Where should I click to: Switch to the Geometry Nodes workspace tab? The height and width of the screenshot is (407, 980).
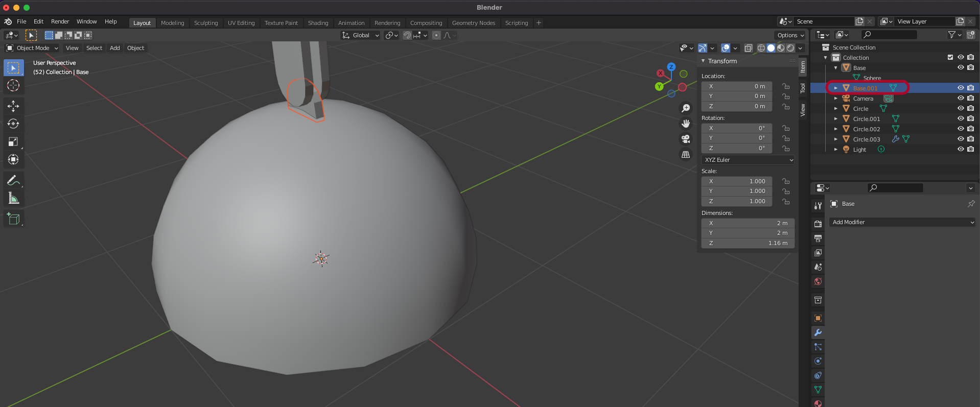click(474, 23)
